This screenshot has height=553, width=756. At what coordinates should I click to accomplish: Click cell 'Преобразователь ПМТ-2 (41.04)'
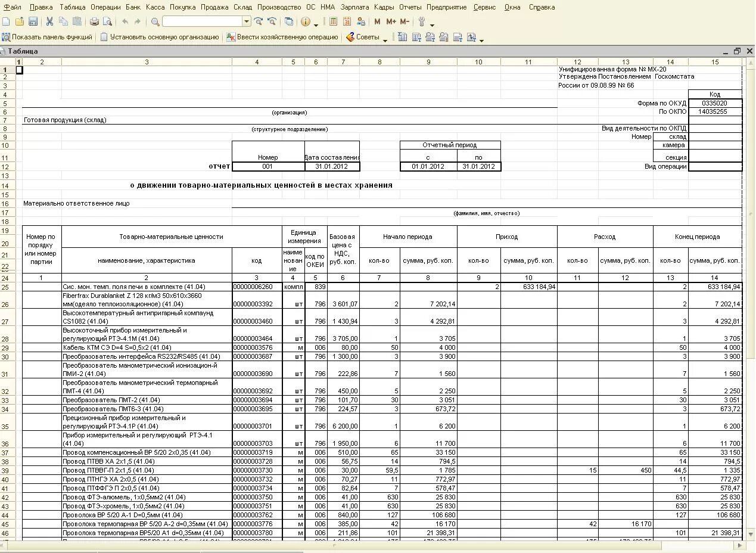click(147, 400)
